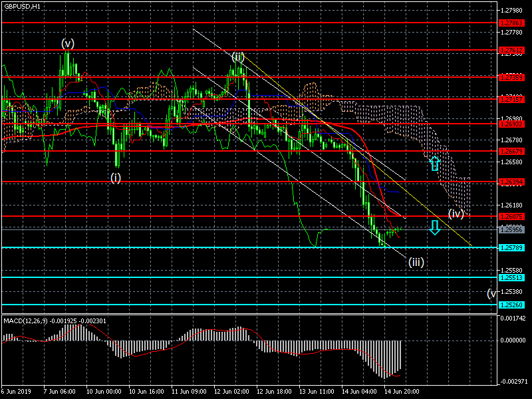Viewport: 532px width, 399px height.
Task: Click the 1.25380 price scale value
Action: [x=511, y=292]
